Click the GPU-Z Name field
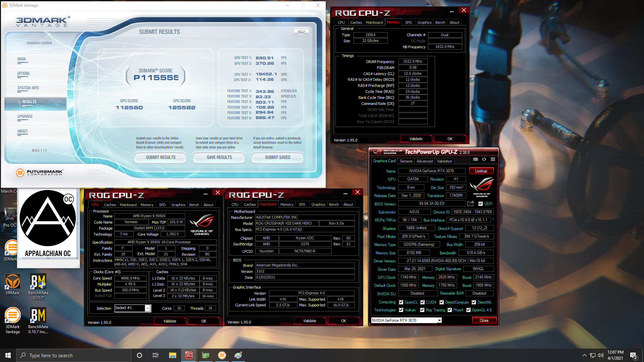This screenshot has height=362, width=644. point(431,171)
